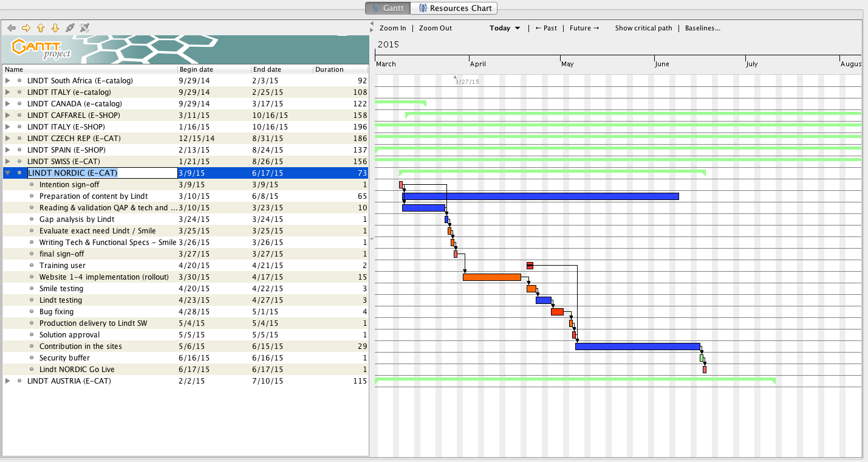Click the small right triangle beside Zoom In
868x462 pixels.
click(x=372, y=31)
